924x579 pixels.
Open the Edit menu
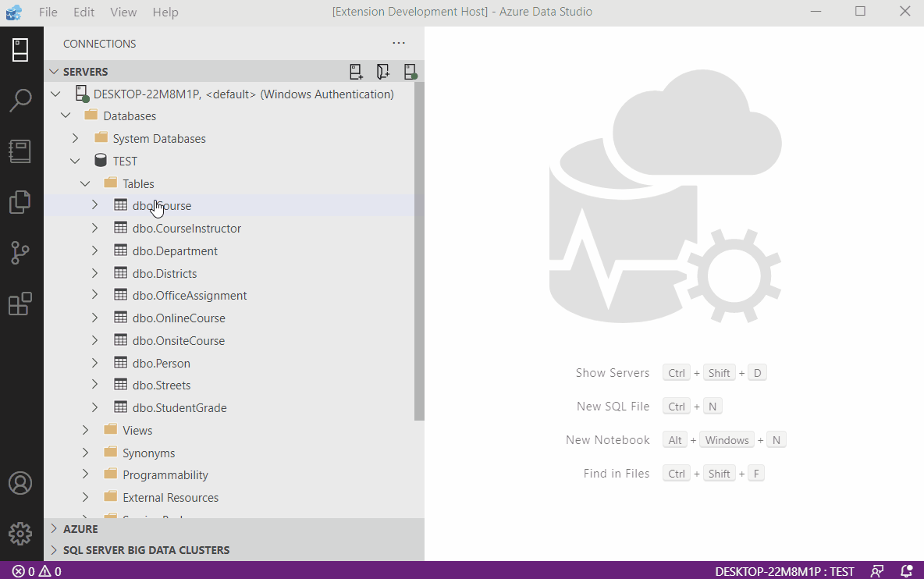[84, 12]
